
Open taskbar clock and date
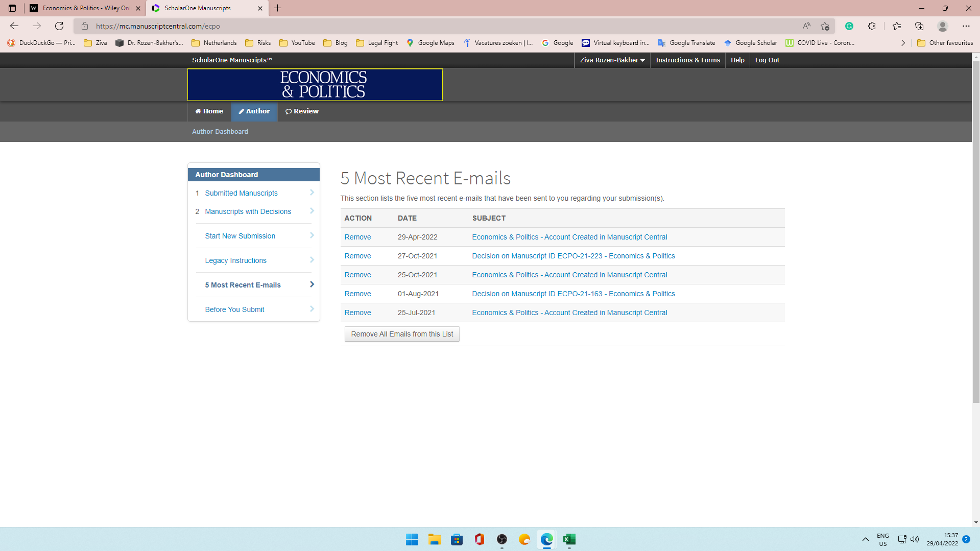tap(943, 539)
